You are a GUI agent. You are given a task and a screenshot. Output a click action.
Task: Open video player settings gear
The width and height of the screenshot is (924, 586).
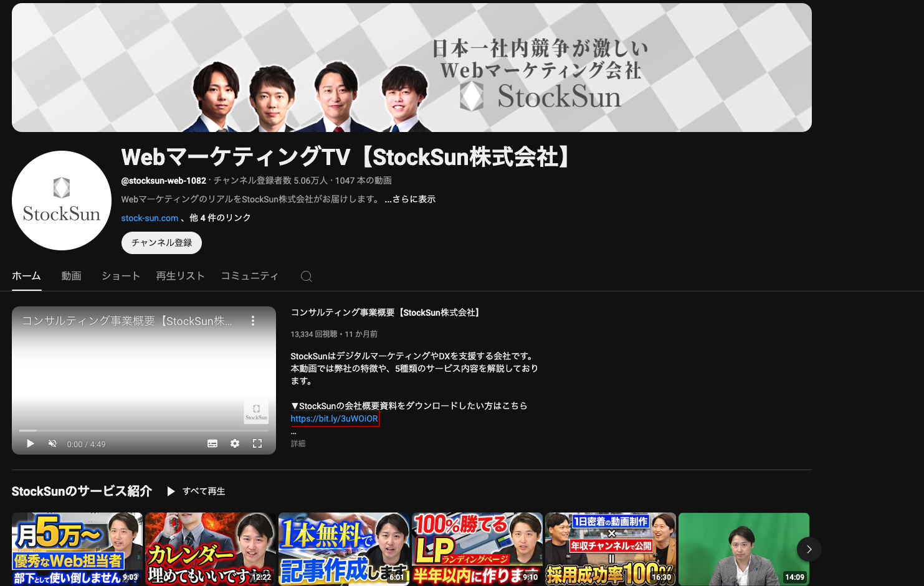click(x=235, y=444)
